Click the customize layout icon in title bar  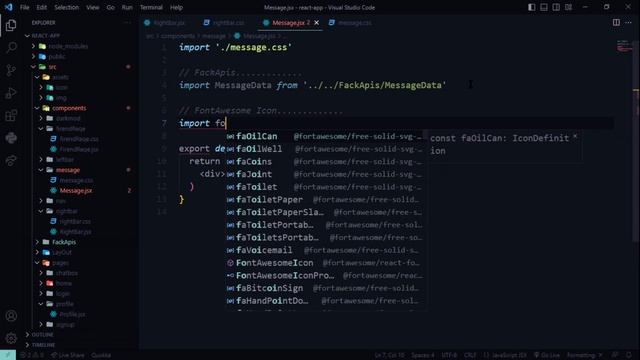(x=568, y=7)
